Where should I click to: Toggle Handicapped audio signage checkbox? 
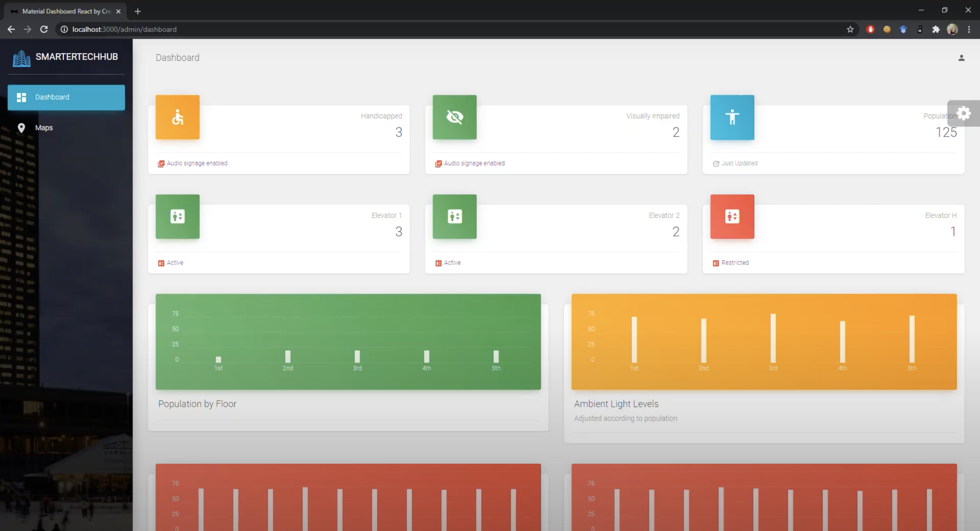point(161,164)
